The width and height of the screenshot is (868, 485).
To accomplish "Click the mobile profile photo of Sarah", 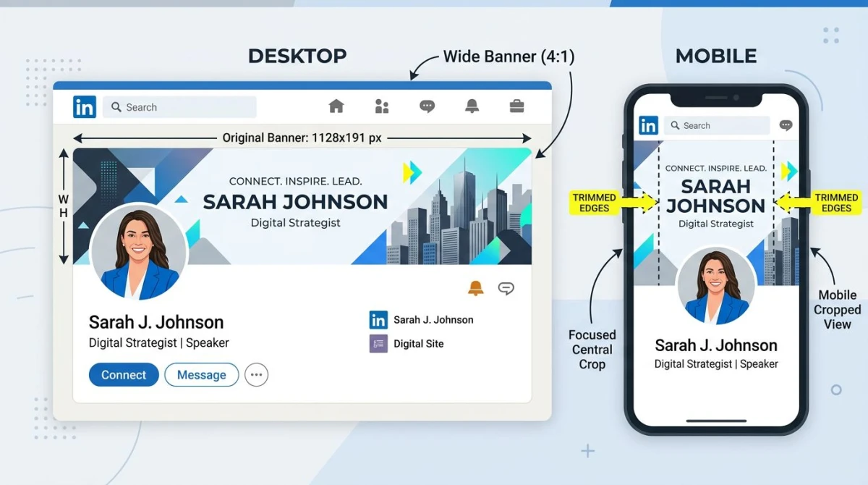I will 717,286.
